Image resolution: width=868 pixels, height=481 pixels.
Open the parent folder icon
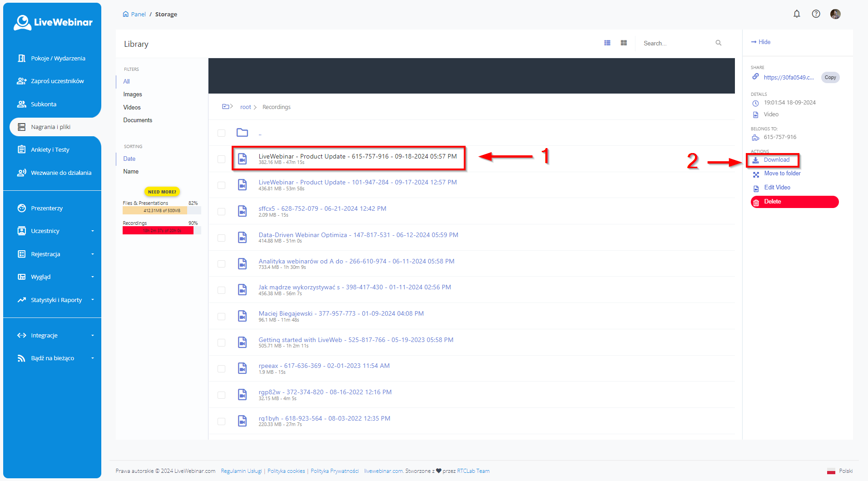pos(242,133)
